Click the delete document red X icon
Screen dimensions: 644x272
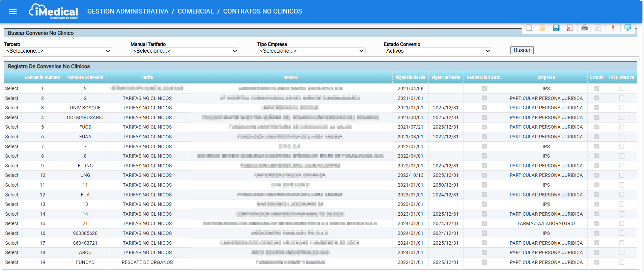pos(570,28)
